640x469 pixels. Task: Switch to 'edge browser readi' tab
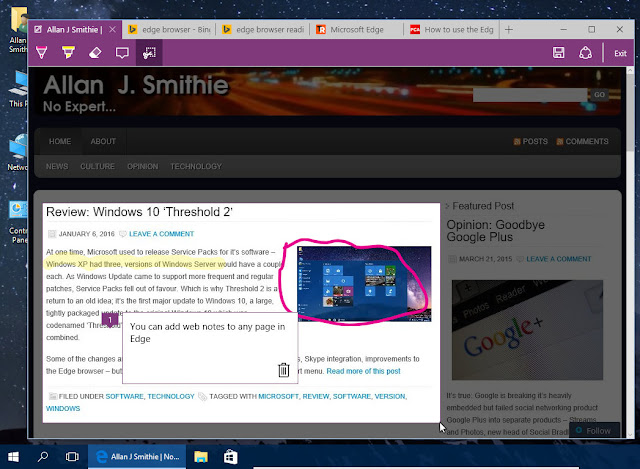pyautogui.click(x=263, y=29)
